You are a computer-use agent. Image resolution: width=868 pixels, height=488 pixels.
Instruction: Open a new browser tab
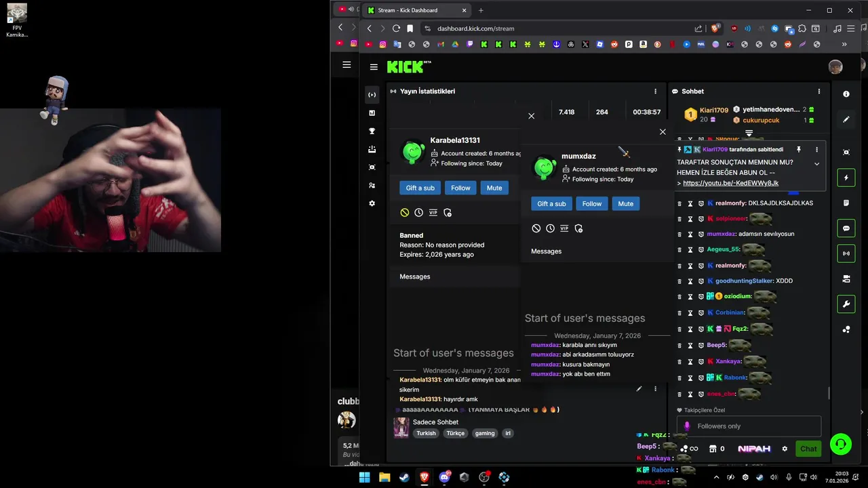481,10
